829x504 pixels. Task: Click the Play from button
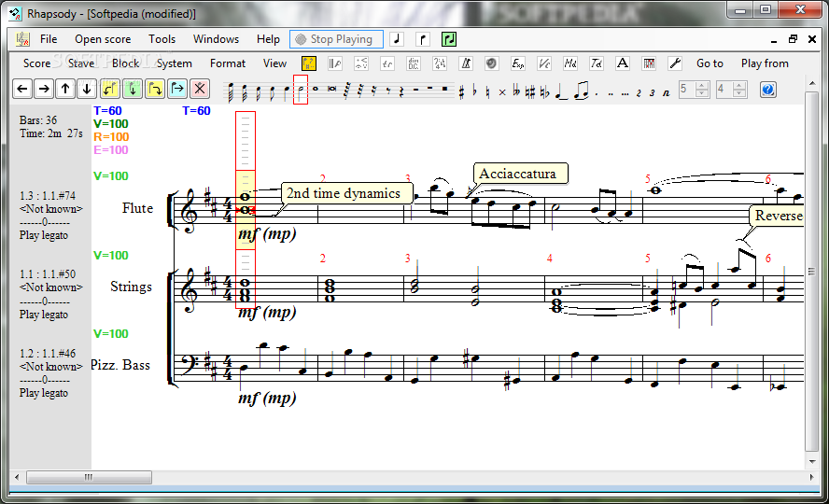(x=765, y=63)
